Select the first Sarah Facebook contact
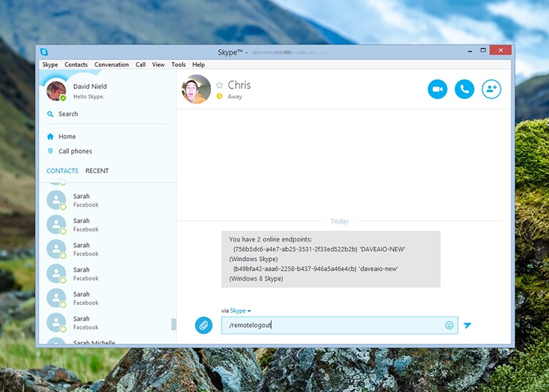The height and width of the screenshot is (392, 549). point(108,200)
